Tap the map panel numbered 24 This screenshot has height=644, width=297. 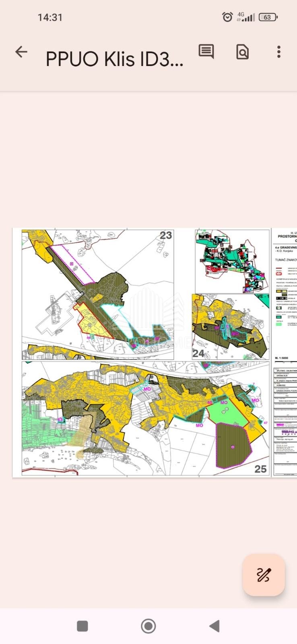click(x=230, y=326)
